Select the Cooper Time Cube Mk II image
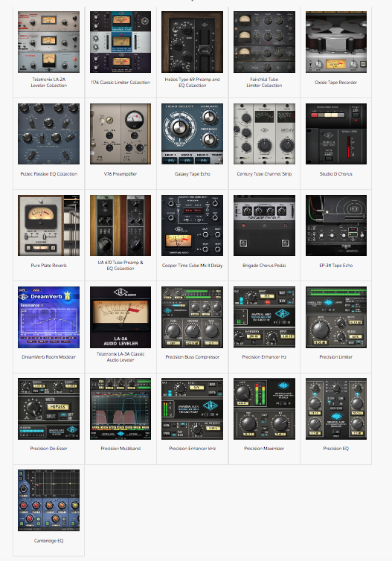The width and height of the screenshot is (392, 561). coord(192,225)
